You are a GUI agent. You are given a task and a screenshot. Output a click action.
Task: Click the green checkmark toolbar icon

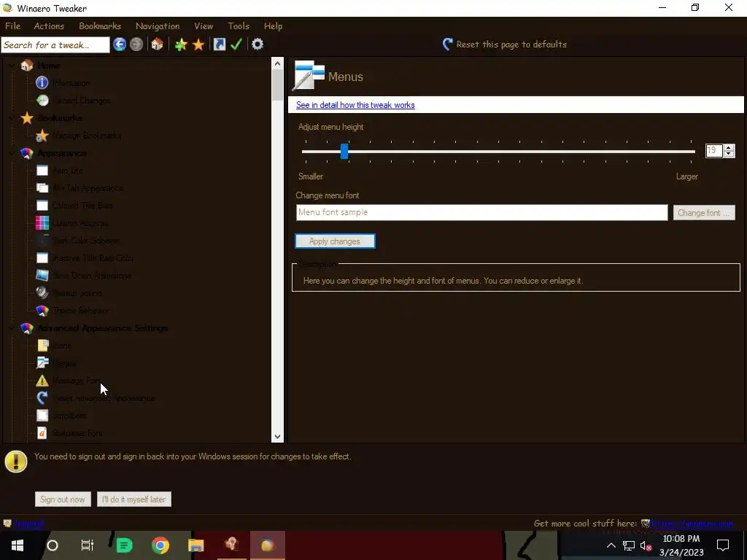(x=236, y=44)
